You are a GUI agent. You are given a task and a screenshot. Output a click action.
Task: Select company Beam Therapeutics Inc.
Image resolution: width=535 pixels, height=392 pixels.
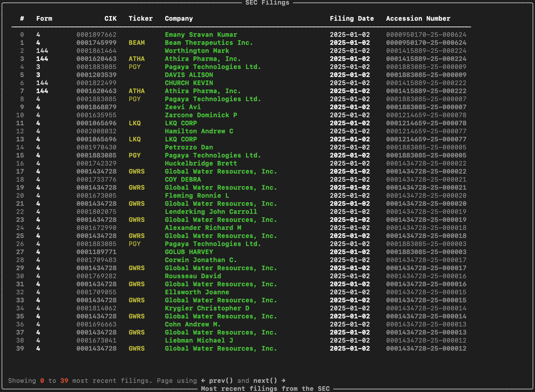coord(209,43)
